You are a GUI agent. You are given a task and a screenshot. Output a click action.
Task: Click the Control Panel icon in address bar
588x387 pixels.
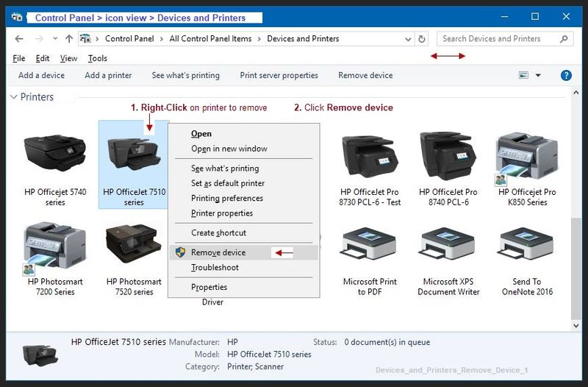point(85,38)
